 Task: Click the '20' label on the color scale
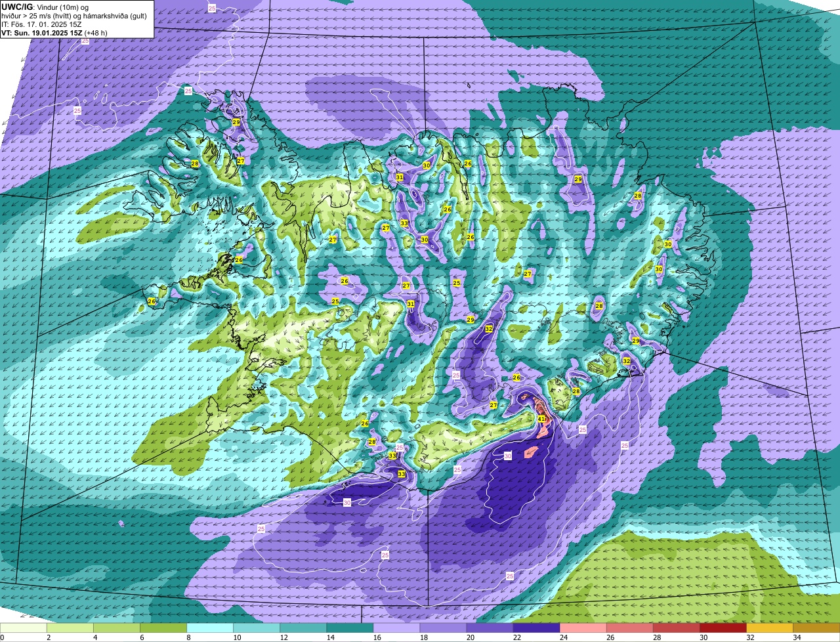coord(469,637)
